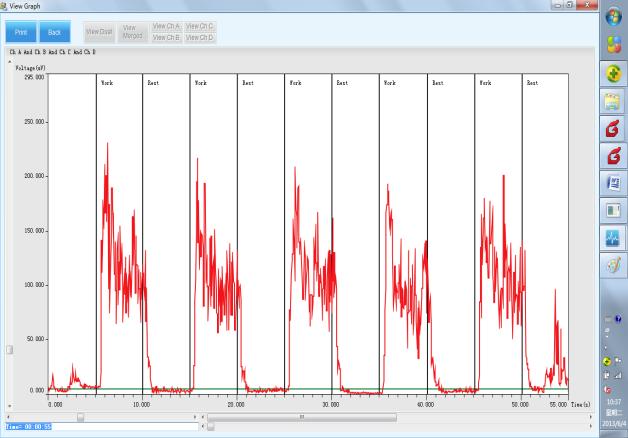The height and width of the screenshot is (438, 628).
Task: Select View Ch D
Action: [x=199, y=38]
